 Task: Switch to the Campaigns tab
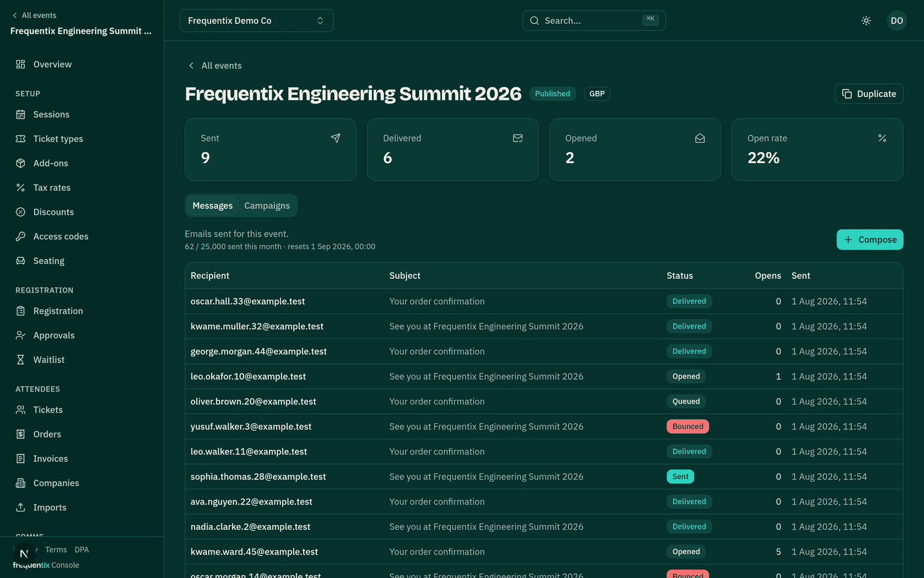click(x=267, y=205)
